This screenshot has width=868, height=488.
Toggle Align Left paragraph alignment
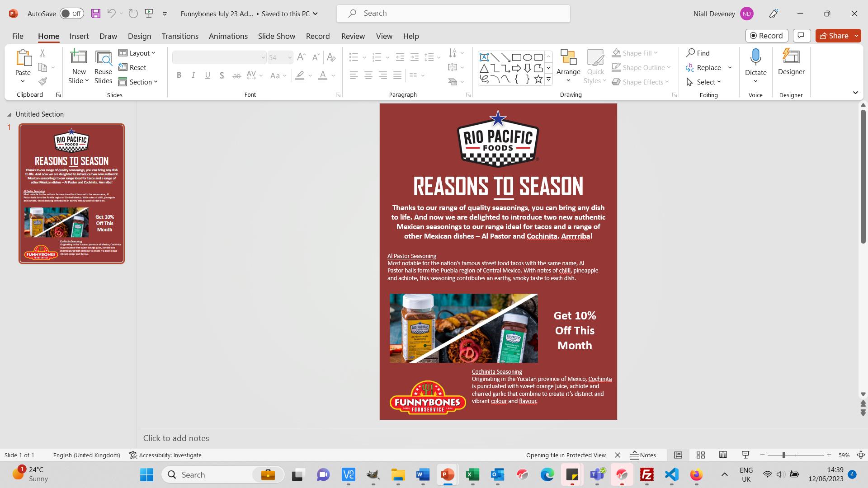click(354, 75)
